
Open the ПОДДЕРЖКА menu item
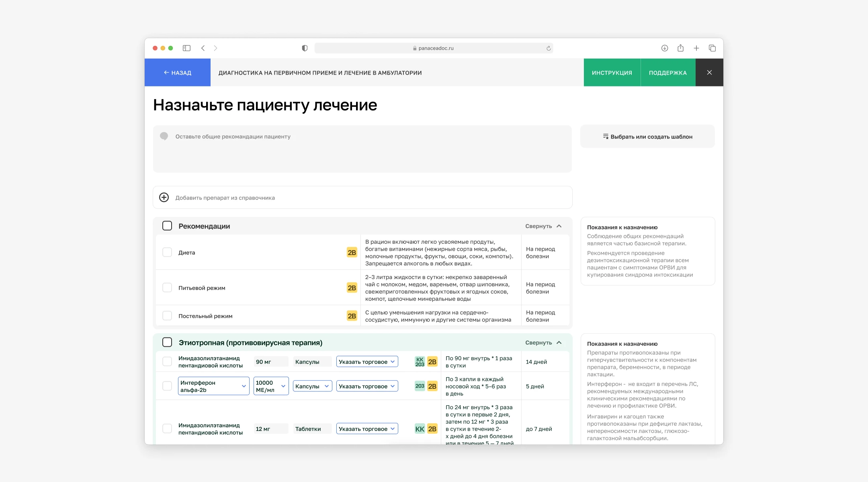click(667, 73)
